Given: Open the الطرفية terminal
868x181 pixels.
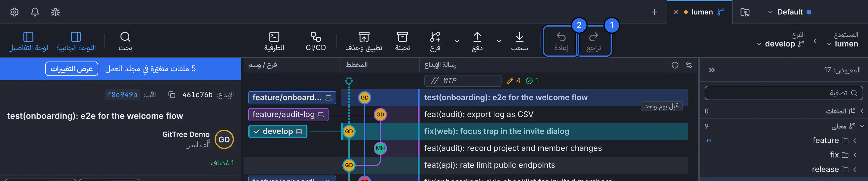Looking at the screenshot, I should [274, 41].
